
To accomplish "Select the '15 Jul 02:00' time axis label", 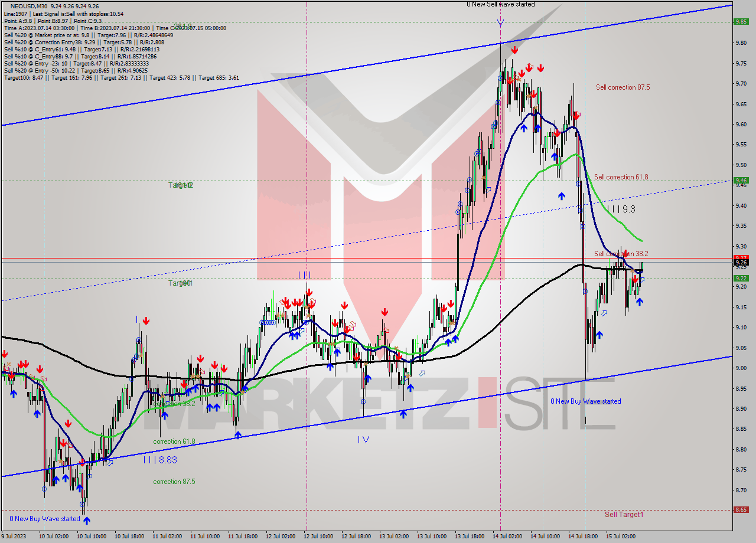I will 620,537.
